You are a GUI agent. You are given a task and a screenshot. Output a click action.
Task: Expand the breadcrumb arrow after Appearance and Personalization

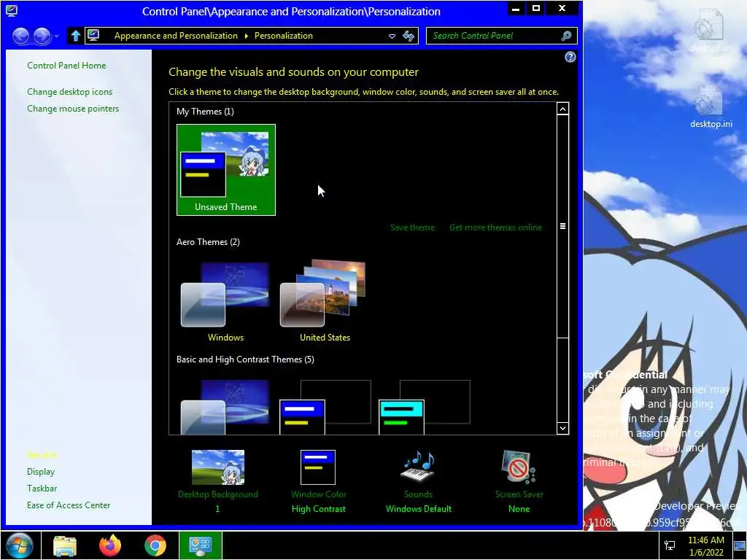point(247,36)
